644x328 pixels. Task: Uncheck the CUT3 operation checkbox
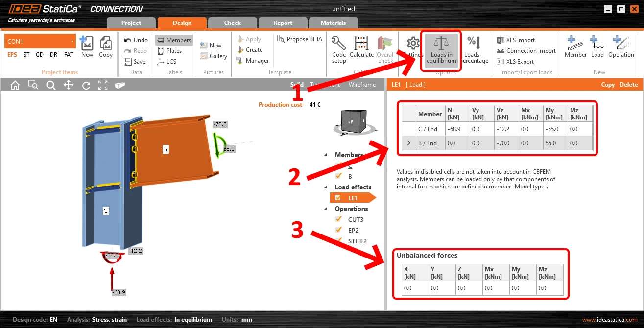pyautogui.click(x=338, y=219)
